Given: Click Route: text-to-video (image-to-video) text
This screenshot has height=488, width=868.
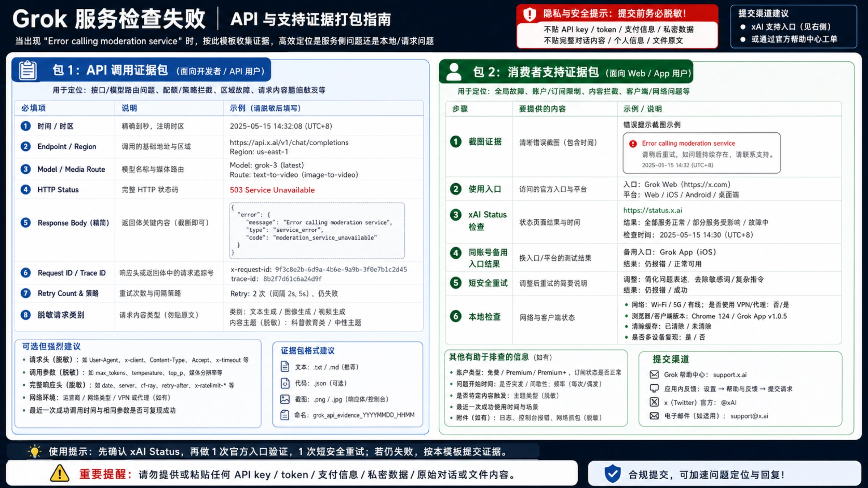Looking at the screenshot, I should [x=294, y=175].
